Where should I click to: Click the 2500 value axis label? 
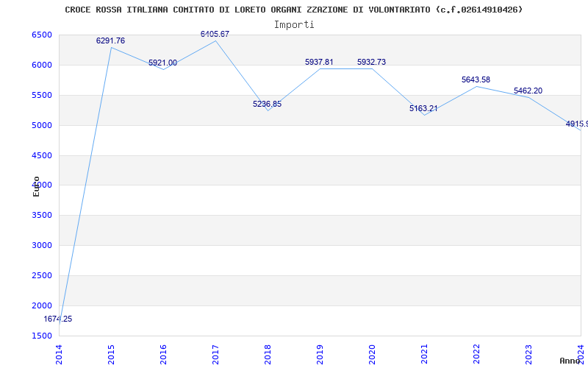pyautogui.click(x=41, y=275)
